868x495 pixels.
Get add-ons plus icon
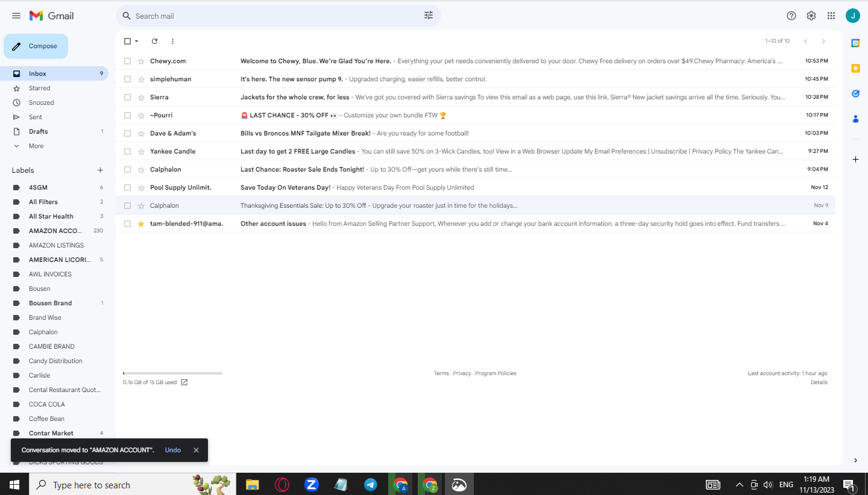coord(855,159)
